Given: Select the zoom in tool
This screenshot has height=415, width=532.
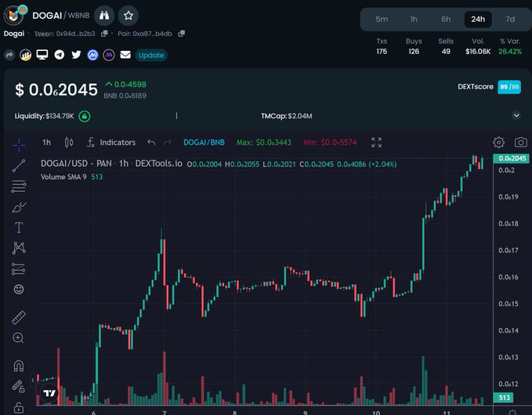Looking at the screenshot, I should click(18, 338).
